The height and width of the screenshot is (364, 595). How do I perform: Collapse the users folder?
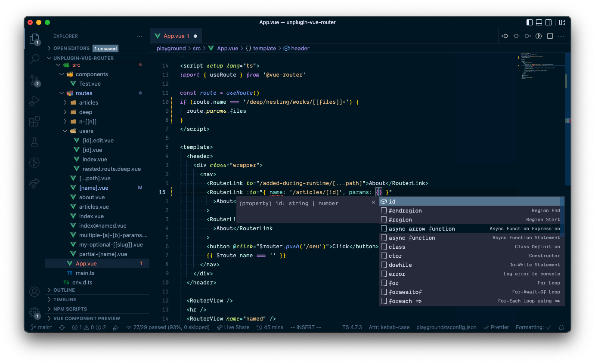(97, 131)
